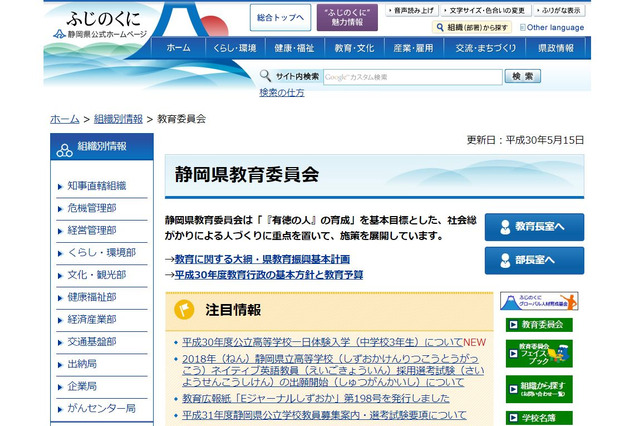Focus the Google カスタム検索 input field
This screenshot has height=426, width=640.
click(x=413, y=77)
